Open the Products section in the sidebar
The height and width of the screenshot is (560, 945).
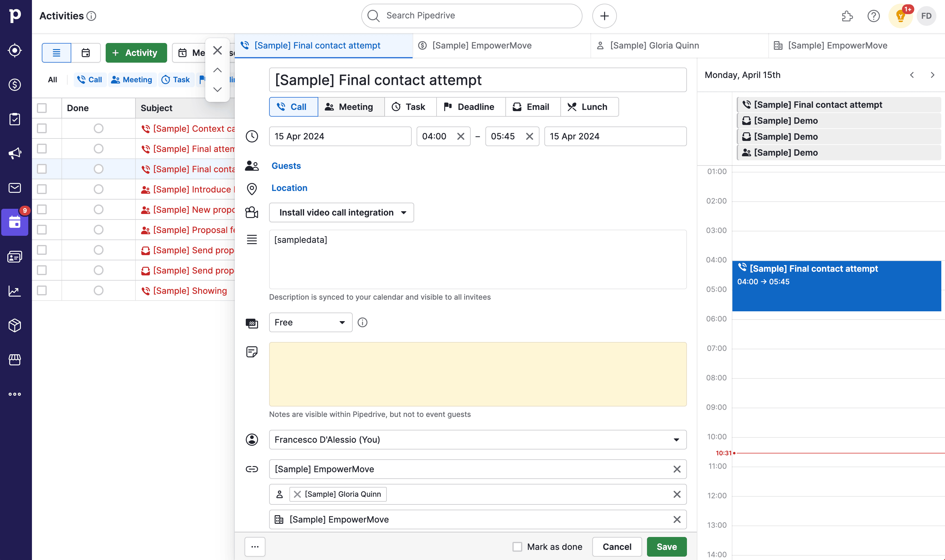[x=14, y=325]
